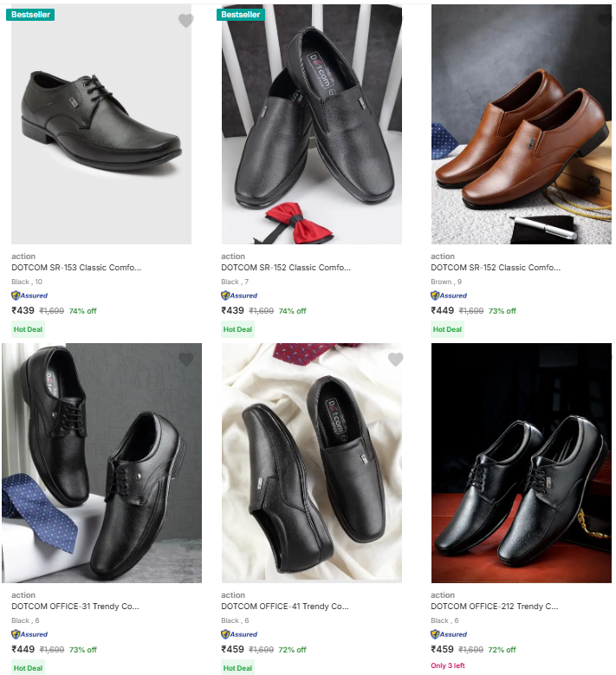
Task: Click Hot Deal label under DOTCOM SR-153
Action: 28,329
